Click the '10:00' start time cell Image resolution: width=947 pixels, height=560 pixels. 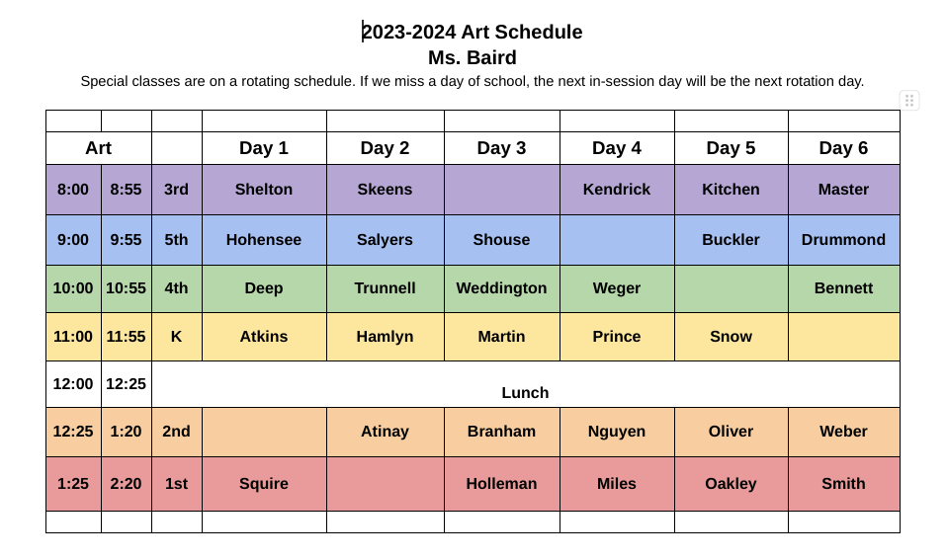(73, 288)
